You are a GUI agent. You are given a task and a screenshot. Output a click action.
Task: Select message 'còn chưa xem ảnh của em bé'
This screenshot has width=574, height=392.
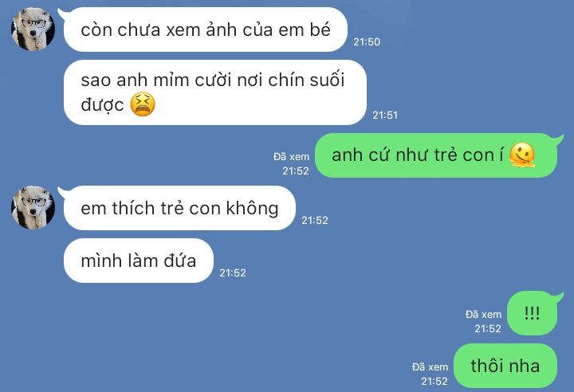click(x=205, y=29)
